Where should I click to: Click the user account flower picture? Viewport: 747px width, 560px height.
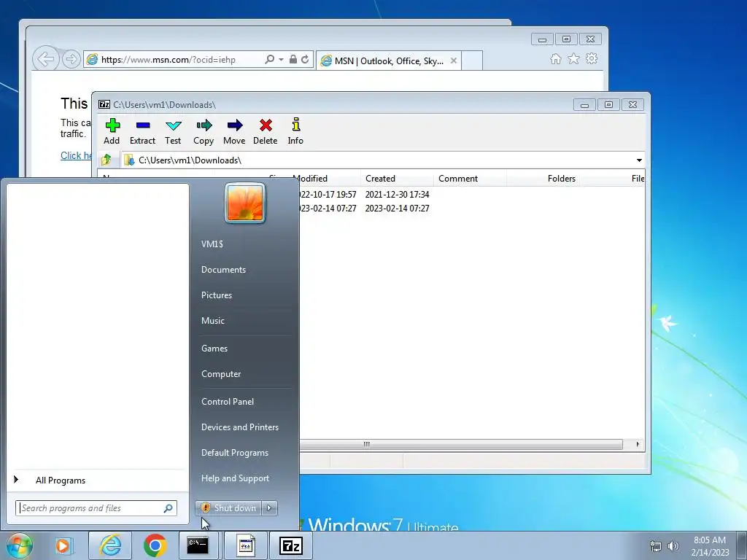coord(245,203)
